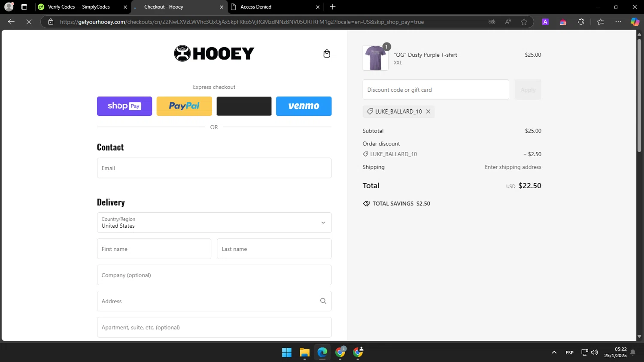
Task: Click the Hooey logo
Action: 214,54
